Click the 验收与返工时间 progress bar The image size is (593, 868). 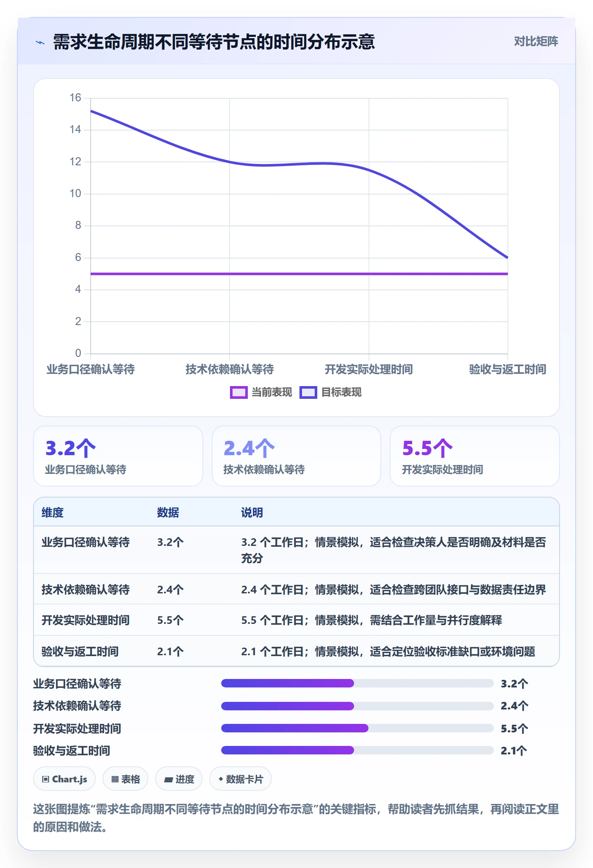(x=357, y=750)
